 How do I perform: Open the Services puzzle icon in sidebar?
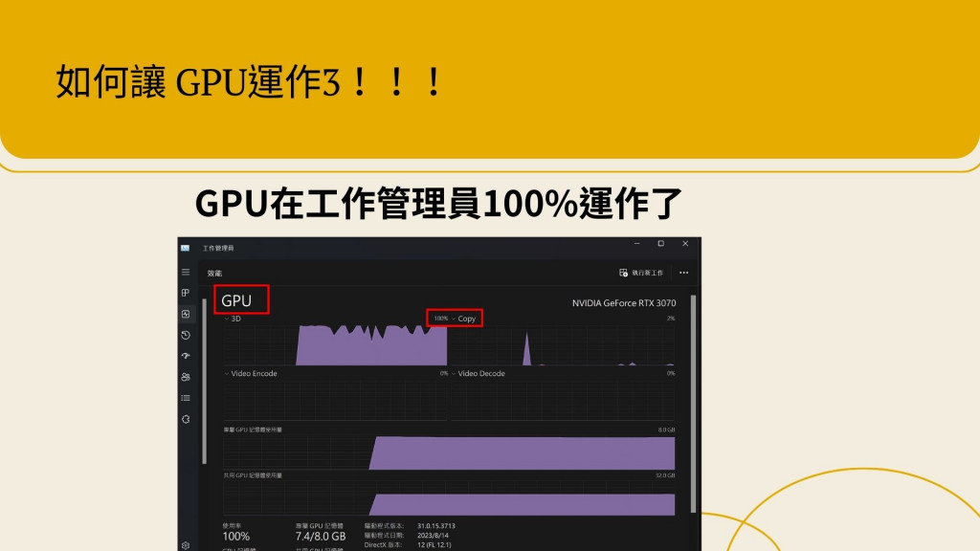(186, 419)
